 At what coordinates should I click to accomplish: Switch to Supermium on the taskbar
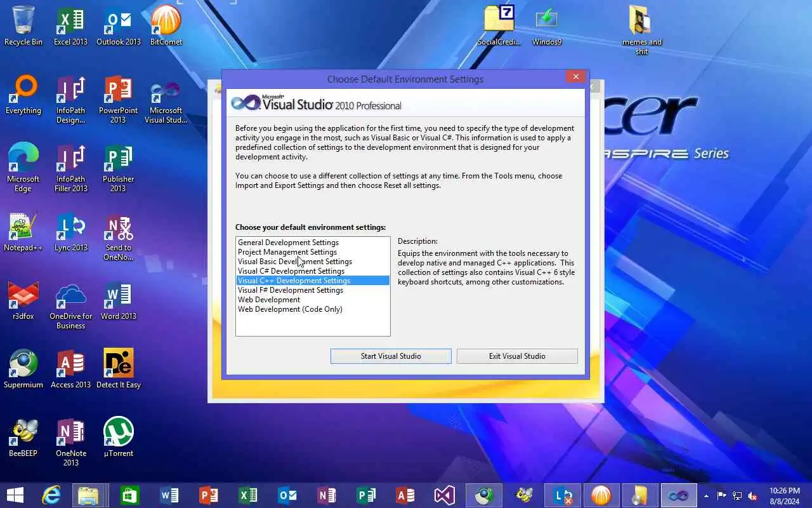pos(484,495)
